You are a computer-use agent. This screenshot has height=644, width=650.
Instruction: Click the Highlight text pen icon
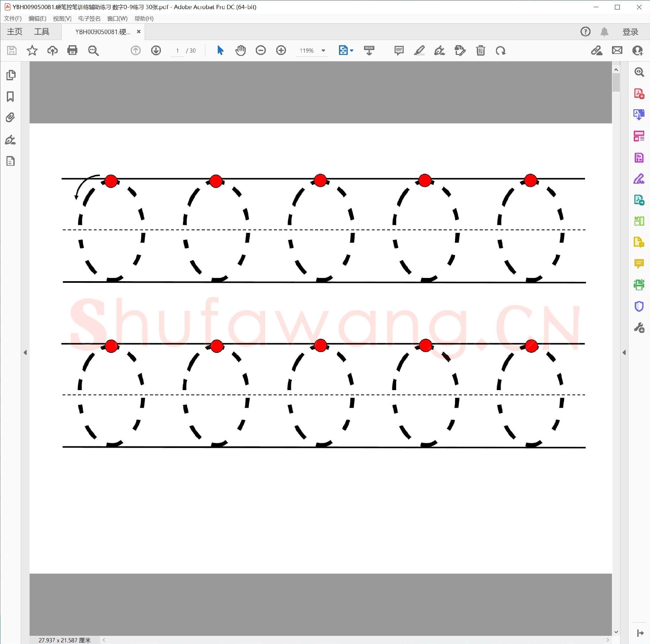pos(419,50)
